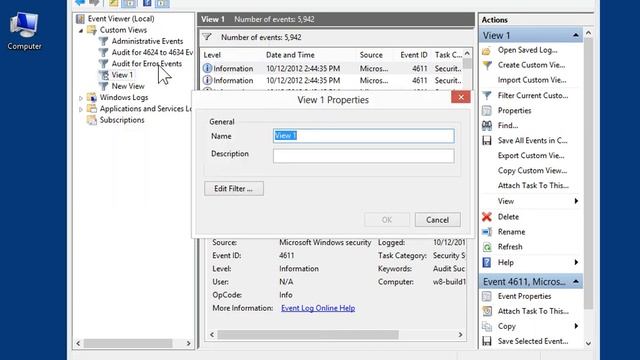Image resolution: width=640 pixels, height=360 pixels.
Task: Click the Properties icon in Actions pane
Action: coord(487,111)
